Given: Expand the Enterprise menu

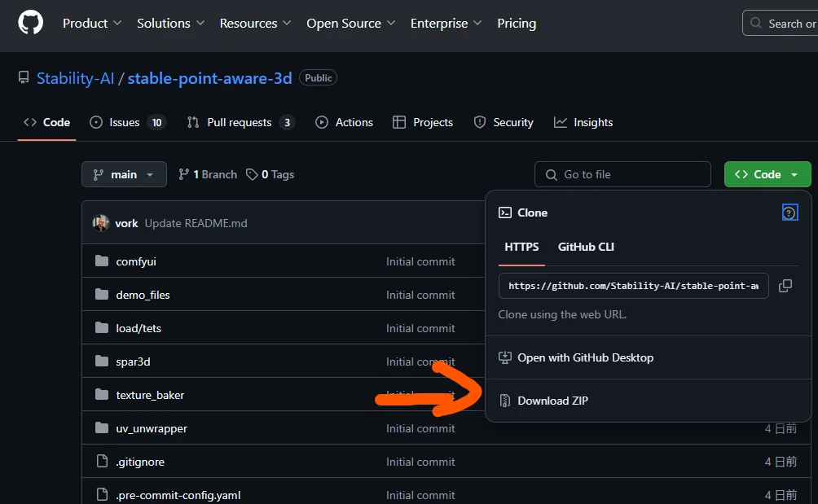Looking at the screenshot, I should [446, 24].
